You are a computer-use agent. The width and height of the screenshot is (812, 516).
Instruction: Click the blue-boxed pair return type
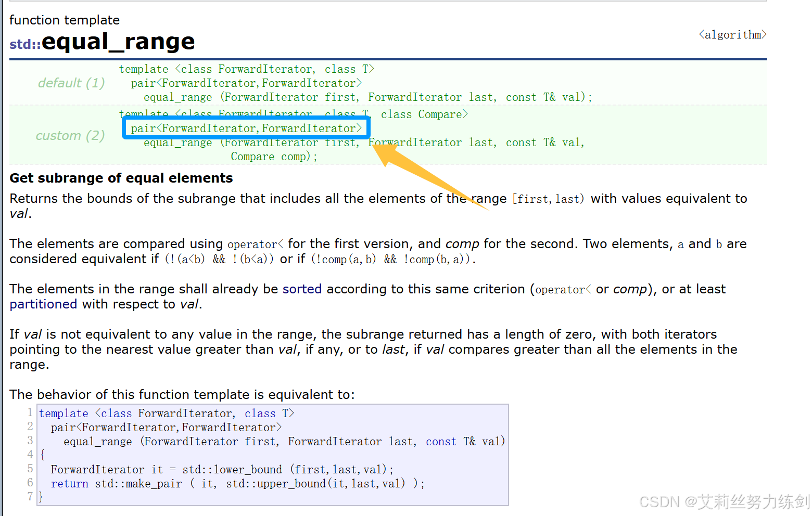pos(246,128)
